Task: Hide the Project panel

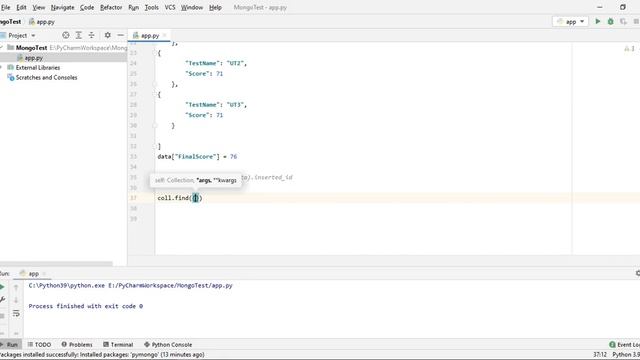Action: coord(120,36)
